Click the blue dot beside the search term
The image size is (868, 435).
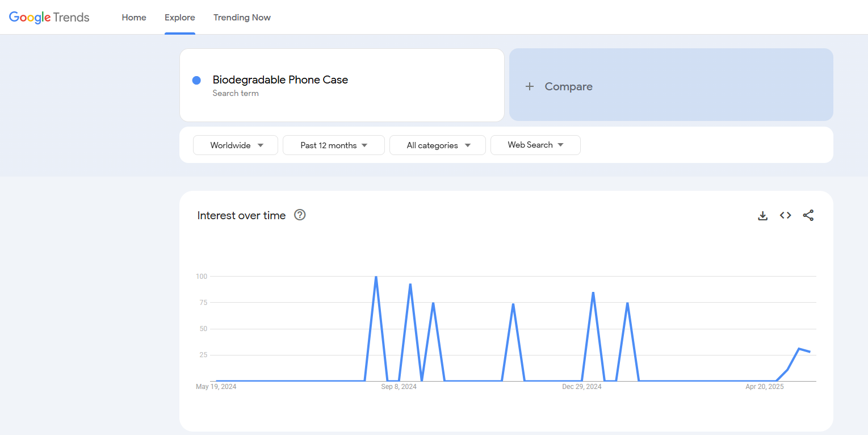pos(196,81)
